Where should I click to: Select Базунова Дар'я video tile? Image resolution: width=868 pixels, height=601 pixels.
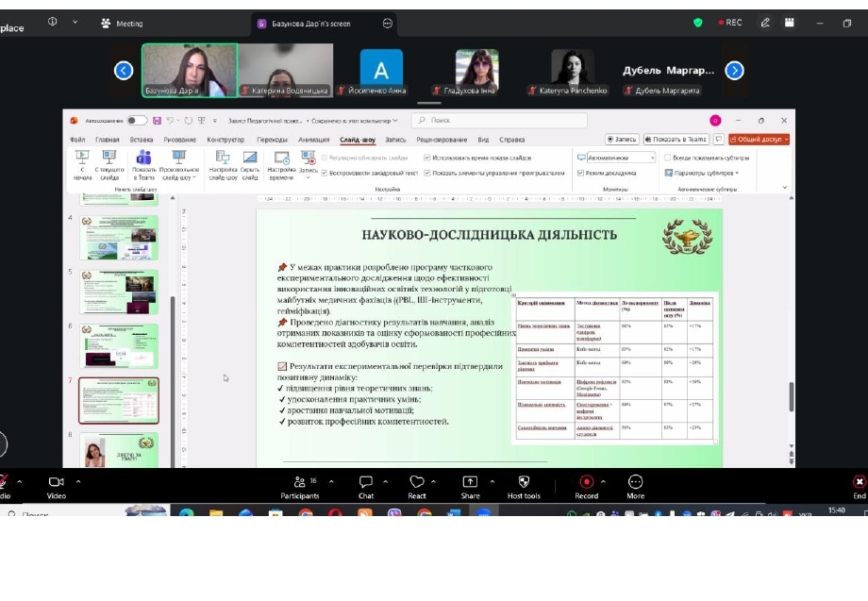click(190, 70)
